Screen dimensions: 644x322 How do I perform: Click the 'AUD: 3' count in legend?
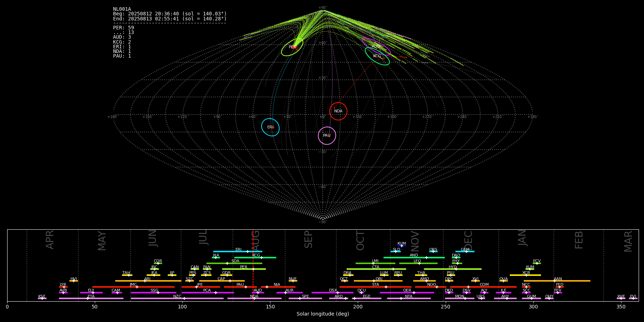coord(122,37)
